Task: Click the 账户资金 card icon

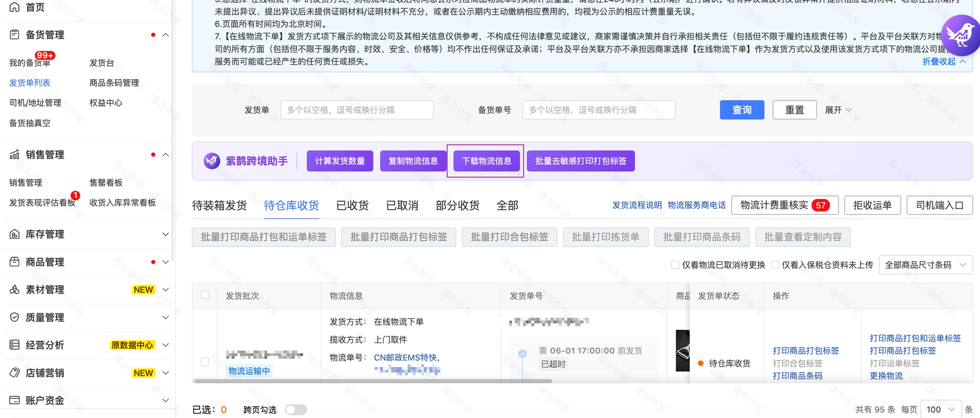Action: point(14,400)
